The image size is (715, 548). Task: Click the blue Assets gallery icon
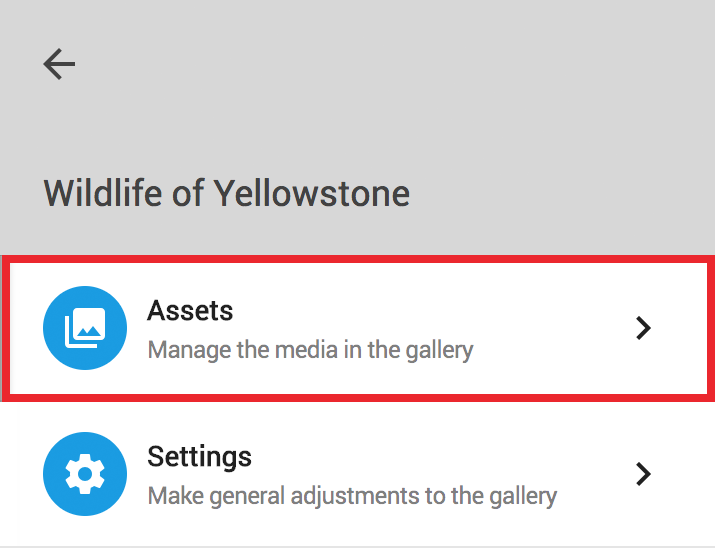[x=85, y=328]
